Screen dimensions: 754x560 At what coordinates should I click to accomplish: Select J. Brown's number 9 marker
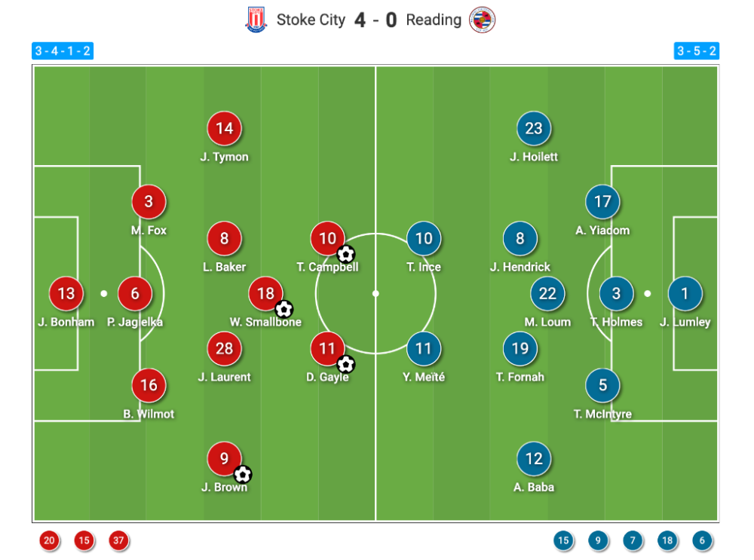[x=224, y=458]
